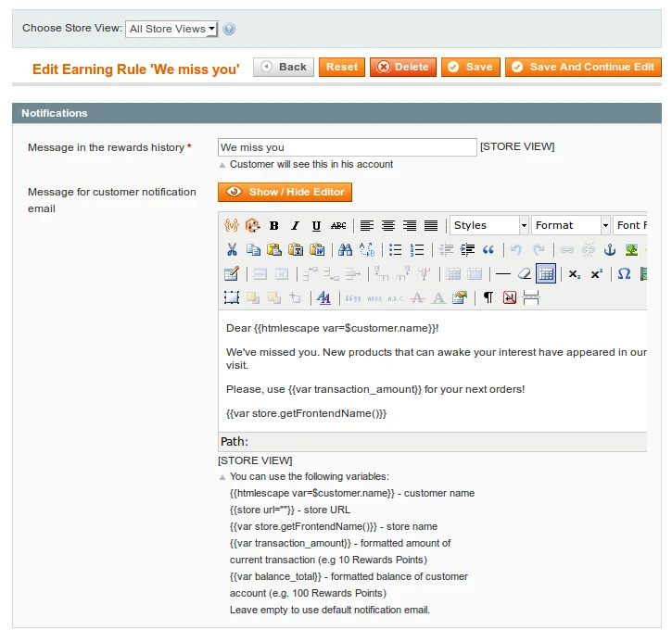Click the insert variable icon
Viewport: 672px width, 630px height.
(232, 225)
